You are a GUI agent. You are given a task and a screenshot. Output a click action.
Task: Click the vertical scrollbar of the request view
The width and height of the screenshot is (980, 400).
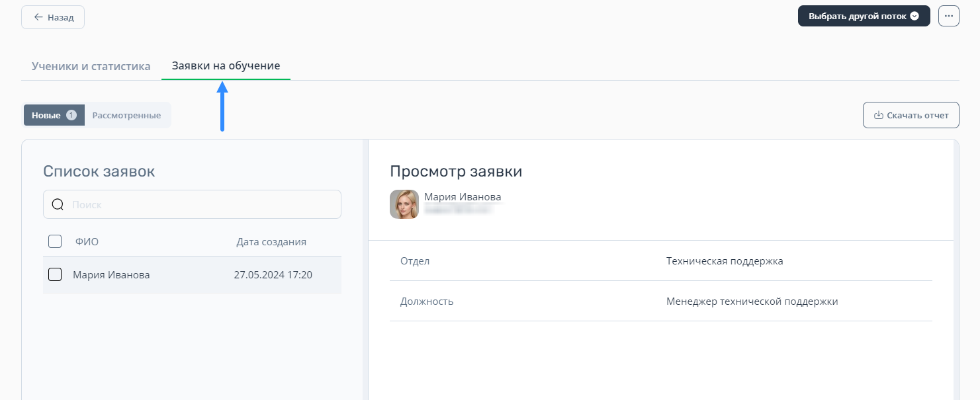point(956,264)
